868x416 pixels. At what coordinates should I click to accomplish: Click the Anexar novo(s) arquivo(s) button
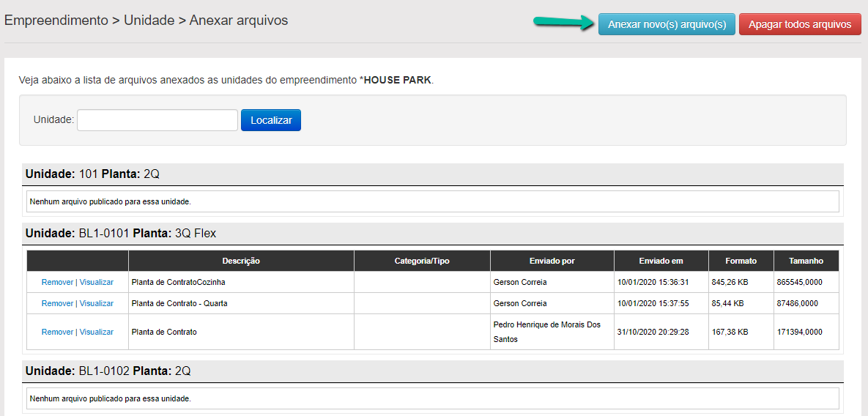coord(667,24)
